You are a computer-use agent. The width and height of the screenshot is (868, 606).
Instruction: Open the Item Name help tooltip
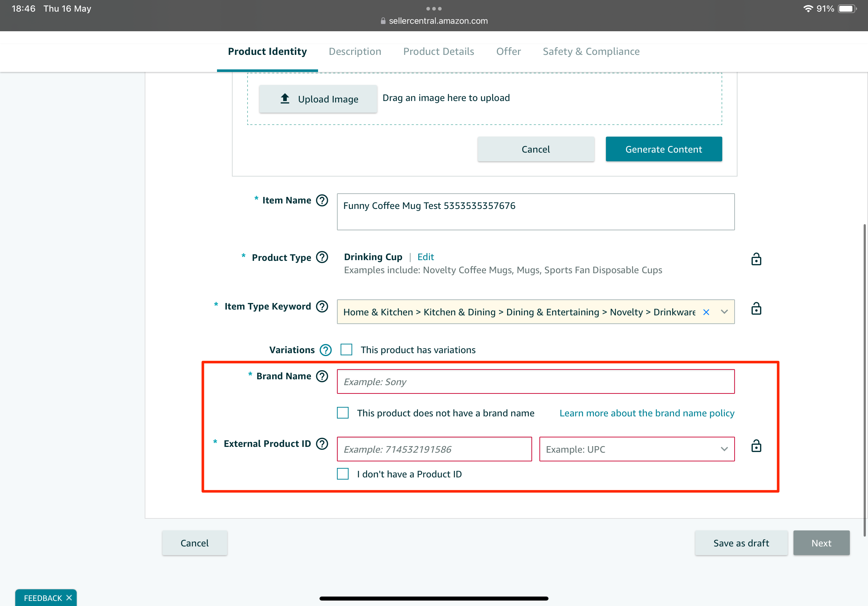click(322, 200)
